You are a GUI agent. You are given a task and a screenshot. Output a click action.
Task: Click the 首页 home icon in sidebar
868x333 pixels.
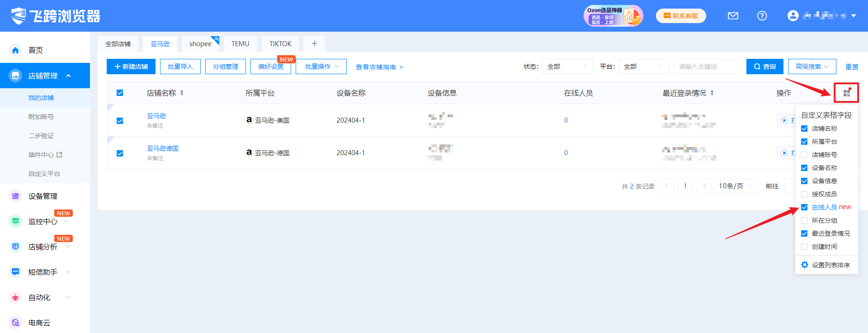tap(16, 50)
